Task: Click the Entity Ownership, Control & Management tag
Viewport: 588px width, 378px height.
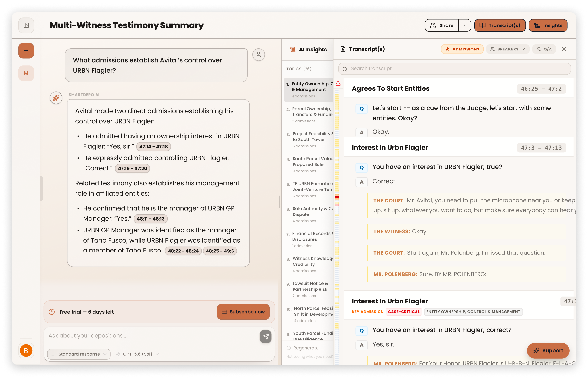Action: pyautogui.click(x=473, y=312)
